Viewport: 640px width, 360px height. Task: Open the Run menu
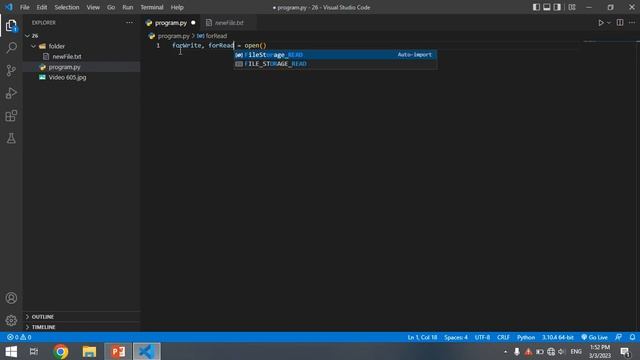(128, 7)
